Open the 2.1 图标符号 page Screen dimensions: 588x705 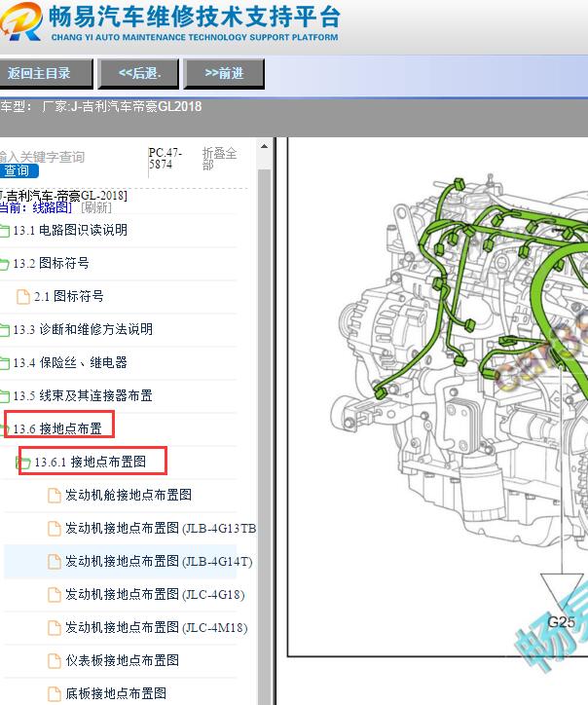[x=68, y=296]
